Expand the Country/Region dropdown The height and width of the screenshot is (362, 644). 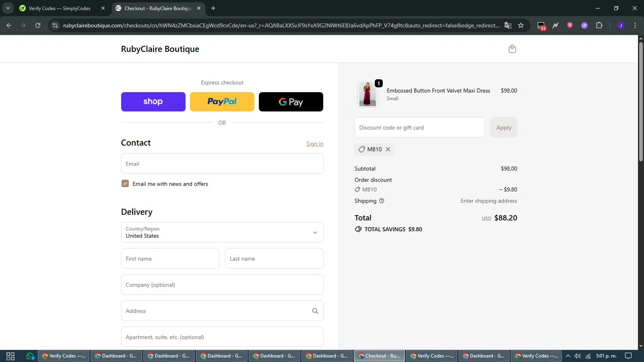(x=222, y=232)
